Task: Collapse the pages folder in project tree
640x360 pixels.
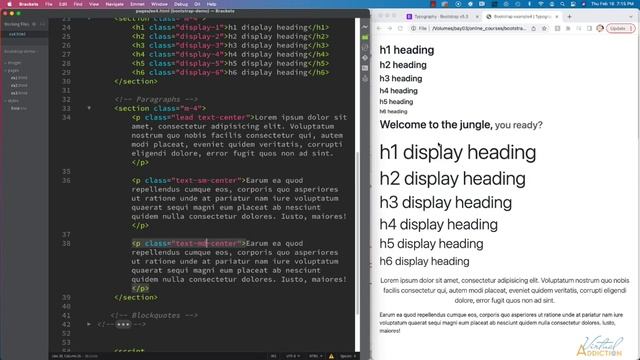Action: coord(12,71)
